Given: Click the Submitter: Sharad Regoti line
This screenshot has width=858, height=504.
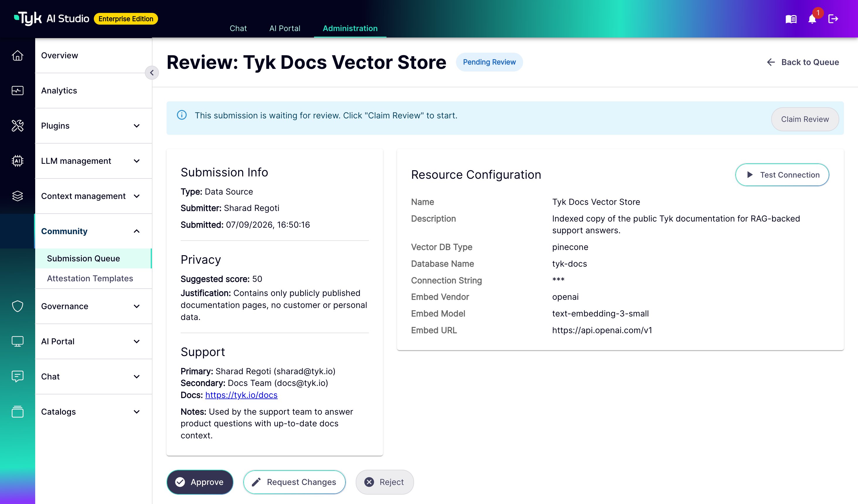Looking at the screenshot, I should coord(230,208).
